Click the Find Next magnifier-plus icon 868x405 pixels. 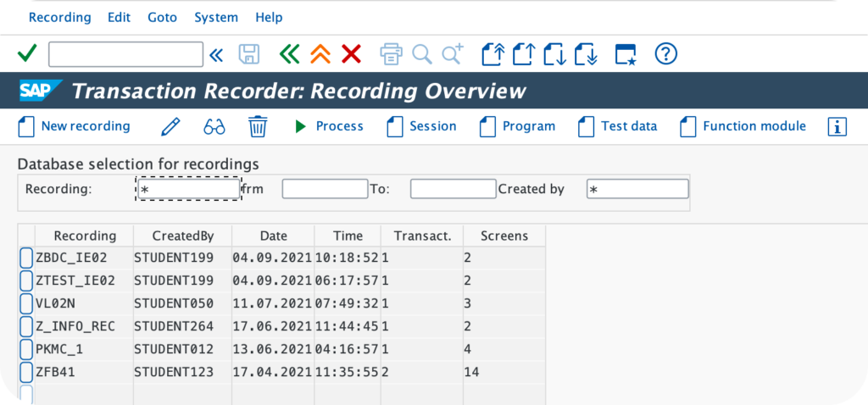click(453, 54)
